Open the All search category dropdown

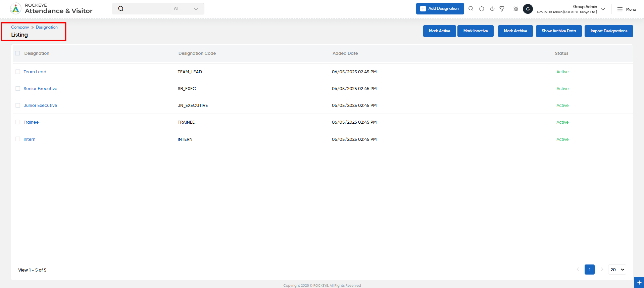click(187, 9)
